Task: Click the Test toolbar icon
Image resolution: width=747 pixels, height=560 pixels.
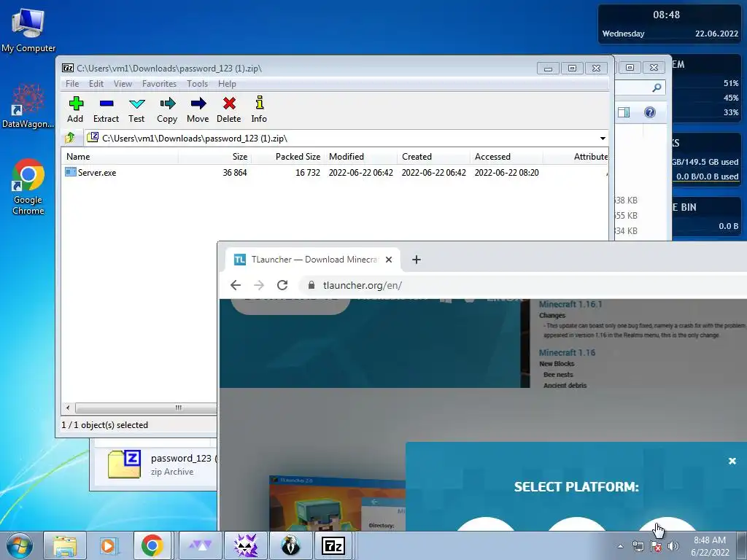Action: coord(136,109)
